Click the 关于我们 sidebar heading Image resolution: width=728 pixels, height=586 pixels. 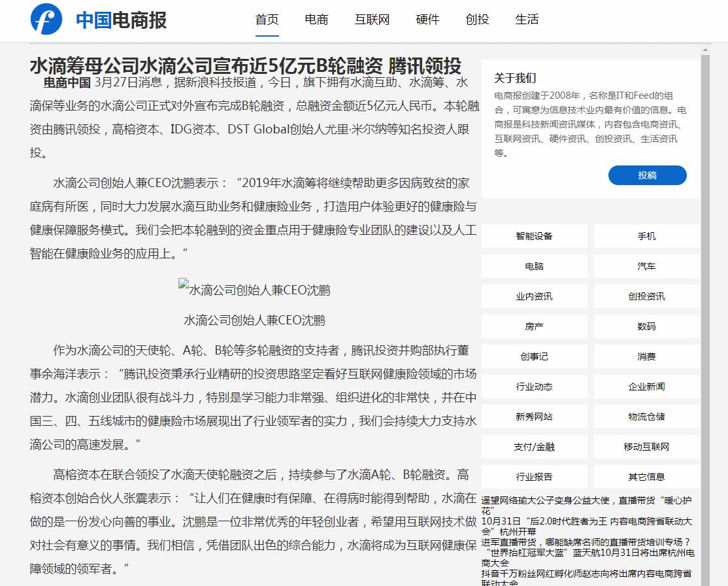(516, 78)
